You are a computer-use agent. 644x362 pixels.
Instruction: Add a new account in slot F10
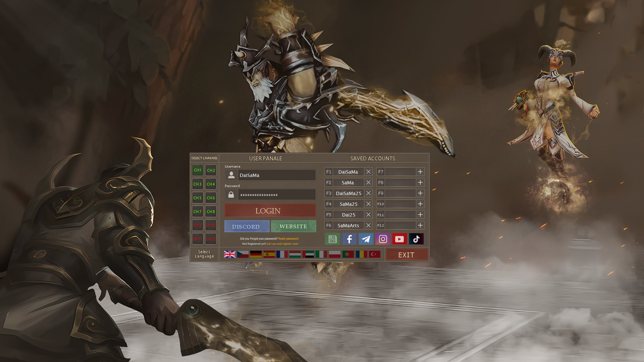[420, 204]
